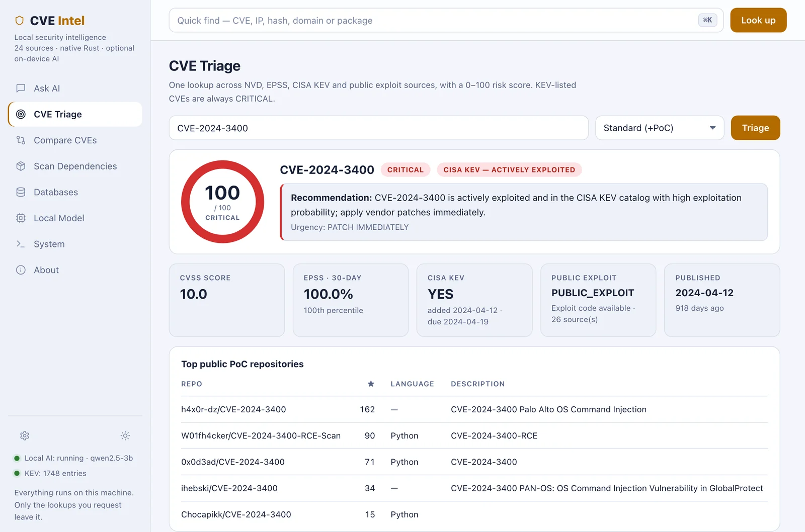The image size is (805, 532).
Task: Click star count 34
Action: point(370,488)
